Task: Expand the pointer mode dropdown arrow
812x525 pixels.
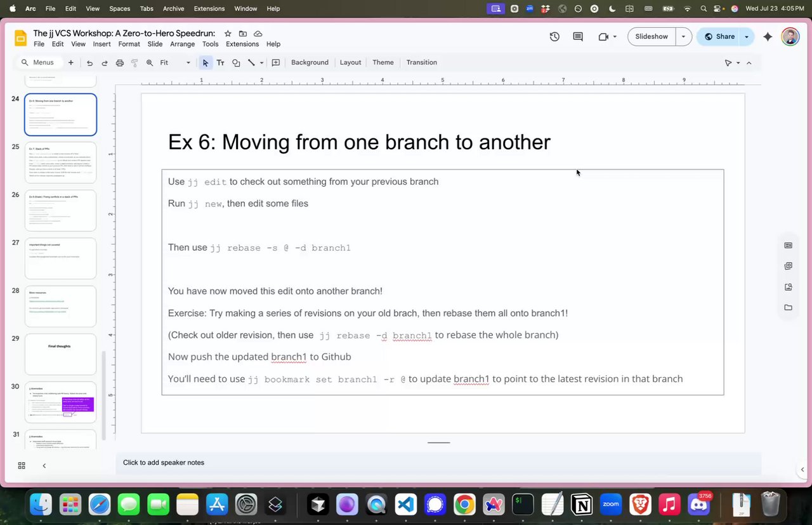Action: (738, 63)
